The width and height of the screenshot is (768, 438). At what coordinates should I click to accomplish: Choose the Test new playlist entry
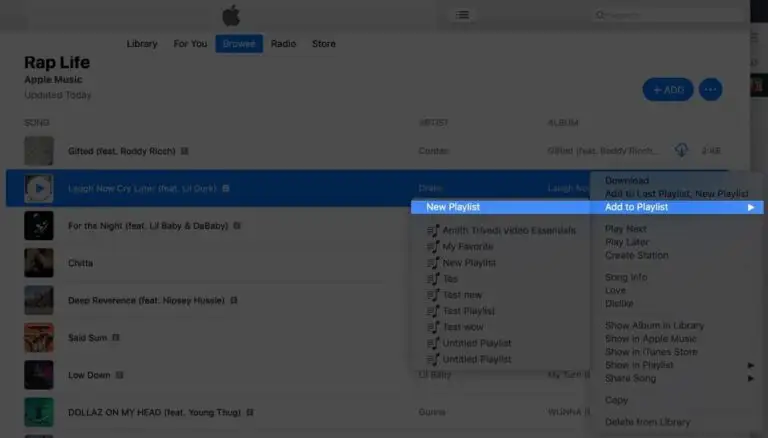pyautogui.click(x=462, y=295)
